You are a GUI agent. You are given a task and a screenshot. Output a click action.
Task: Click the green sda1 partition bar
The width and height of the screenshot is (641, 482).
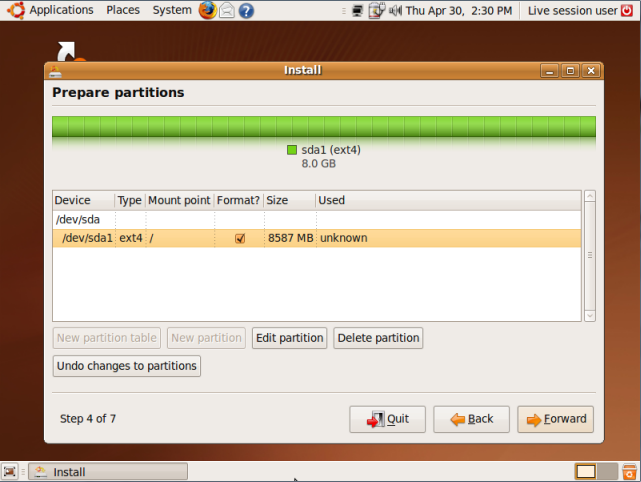(324, 127)
